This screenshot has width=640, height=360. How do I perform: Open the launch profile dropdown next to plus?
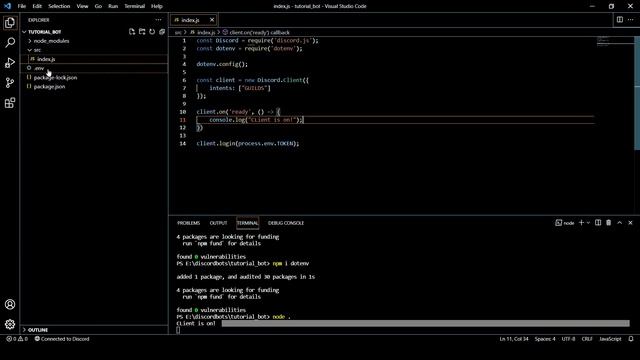(x=588, y=222)
